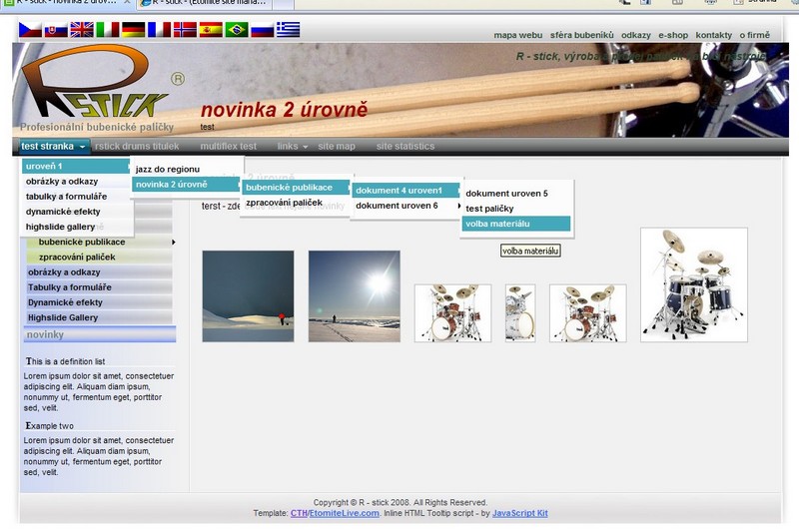Choose the British flag for English
799x532 pixels.
82,30
